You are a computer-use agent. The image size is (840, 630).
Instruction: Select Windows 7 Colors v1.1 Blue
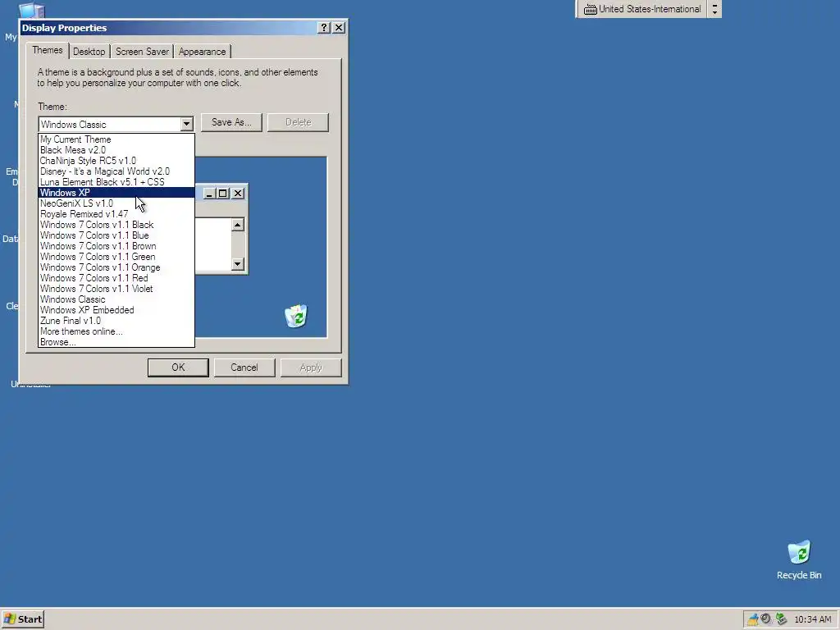[116, 235]
